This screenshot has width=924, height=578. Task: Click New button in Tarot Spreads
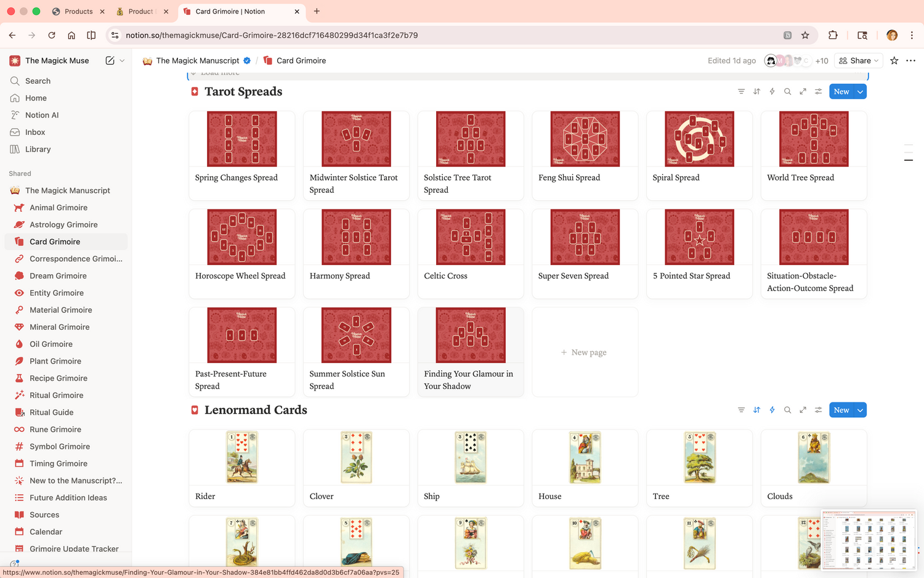[x=841, y=91]
